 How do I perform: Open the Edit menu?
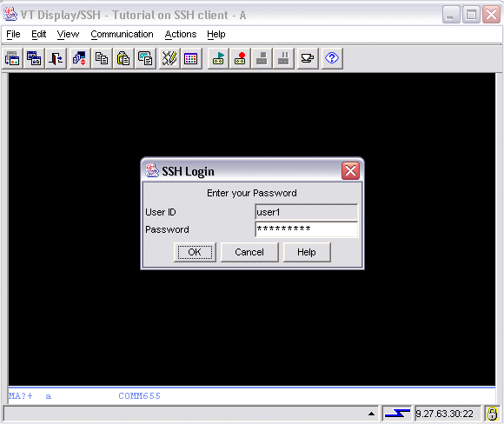(39, 34)
